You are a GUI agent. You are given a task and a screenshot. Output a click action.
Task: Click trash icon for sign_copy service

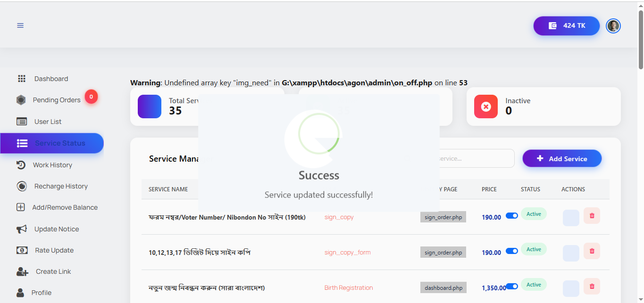click(592, 216)
